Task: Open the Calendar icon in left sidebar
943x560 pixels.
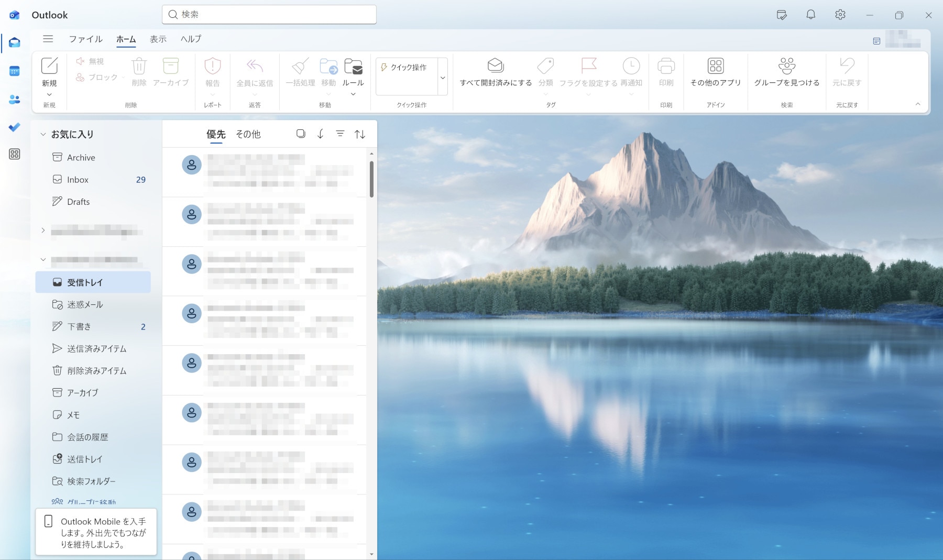Action: tap(15, 71)
